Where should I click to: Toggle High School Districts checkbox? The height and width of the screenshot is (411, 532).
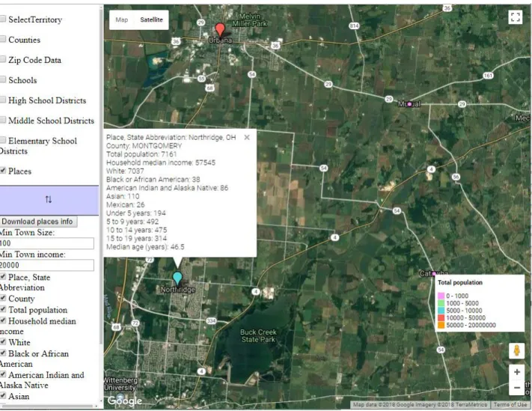(x=3, y=100)
